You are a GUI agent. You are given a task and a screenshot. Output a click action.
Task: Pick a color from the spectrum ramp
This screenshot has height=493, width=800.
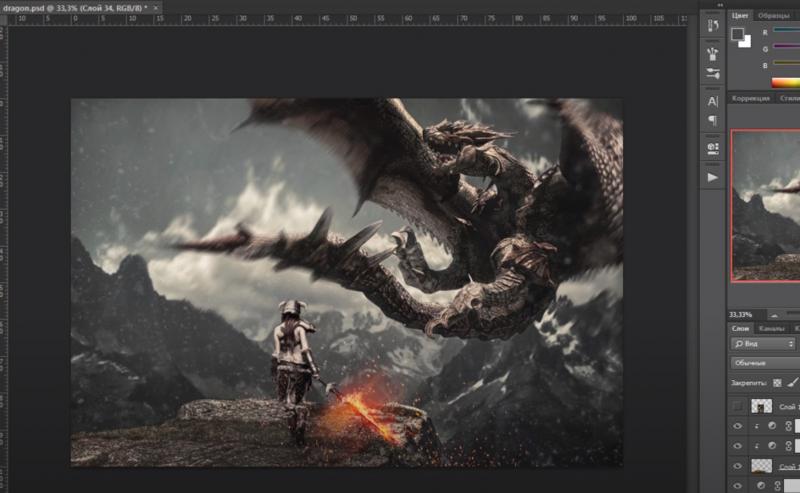pos(786,82)
